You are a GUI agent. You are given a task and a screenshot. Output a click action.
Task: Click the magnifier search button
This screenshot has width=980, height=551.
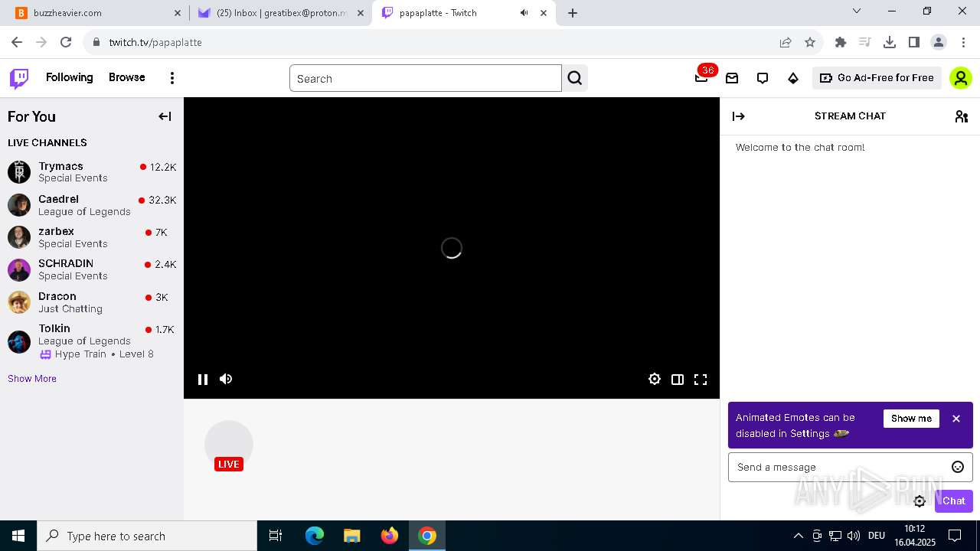[575, 78]
